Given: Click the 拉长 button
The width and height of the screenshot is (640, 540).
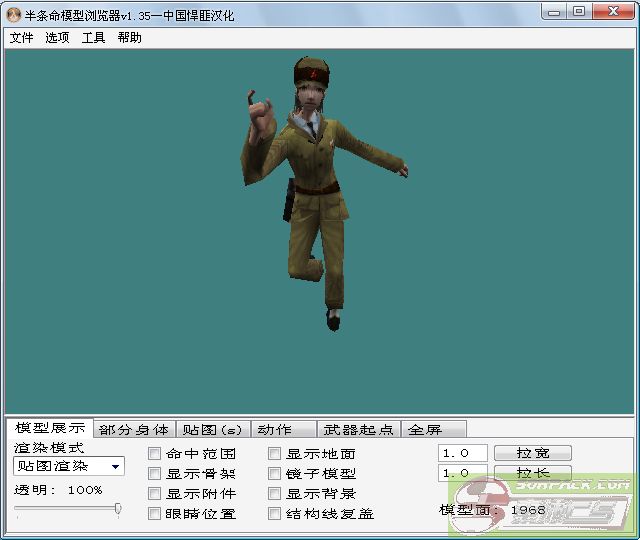Looking at the screenshot, I should coord(532,473).
